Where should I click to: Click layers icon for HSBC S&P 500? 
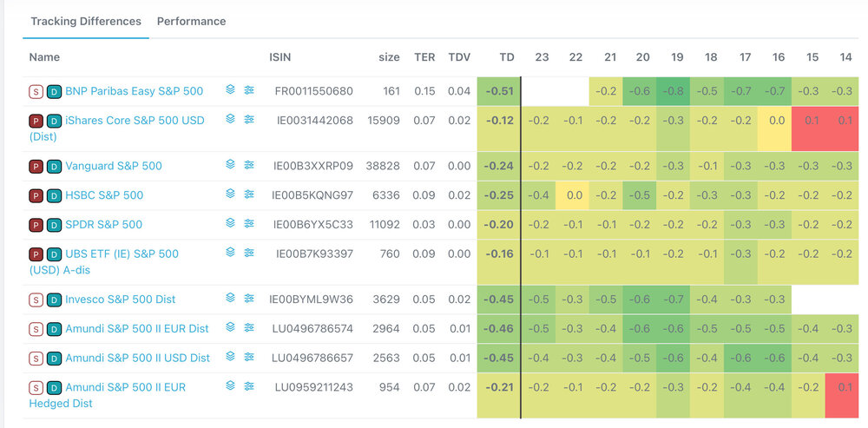pos(231,194)
